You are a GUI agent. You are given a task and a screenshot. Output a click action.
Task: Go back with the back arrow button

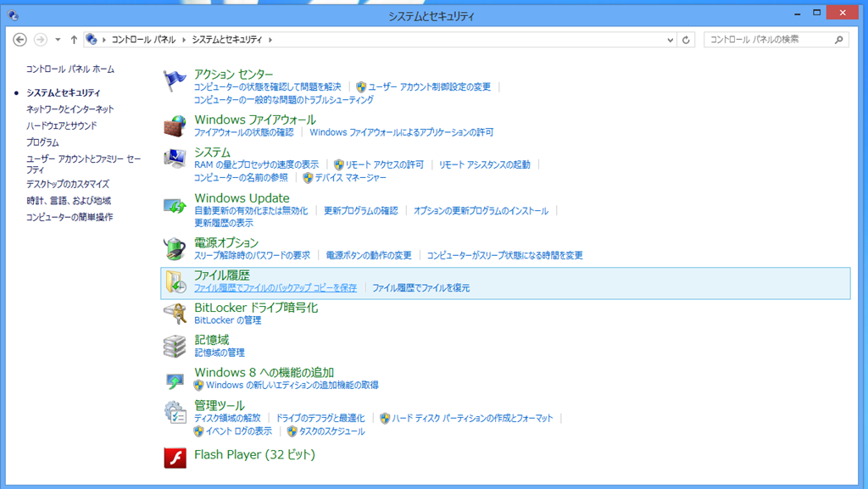[20, 40]
